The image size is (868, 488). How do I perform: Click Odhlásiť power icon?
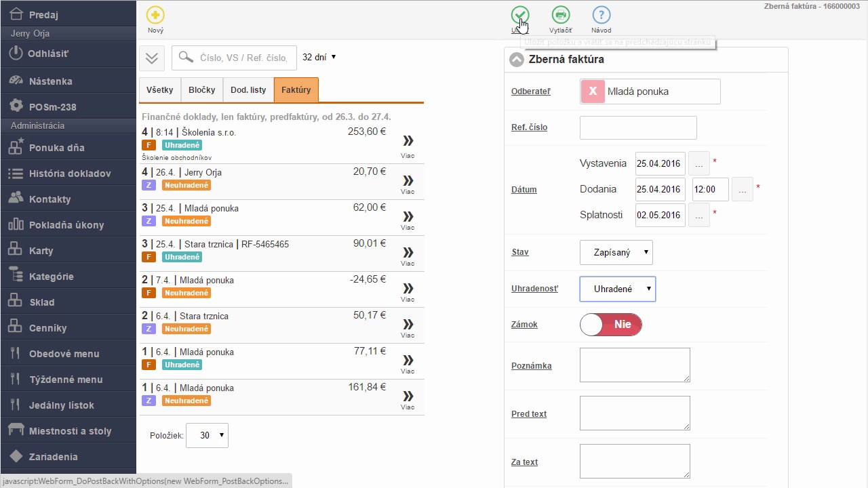(x=16, y=53)
